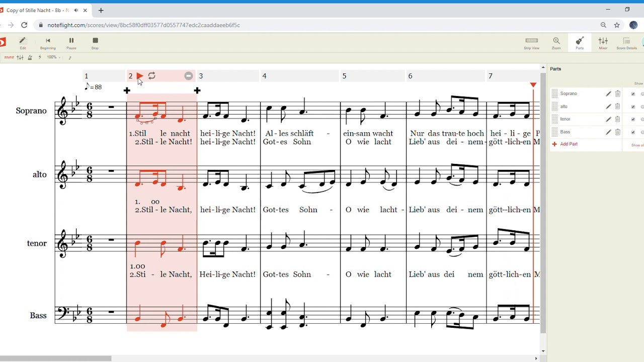644x362 pixels.
Task: Grab the tenor part drag handle
Action: [x=555, y=119]
